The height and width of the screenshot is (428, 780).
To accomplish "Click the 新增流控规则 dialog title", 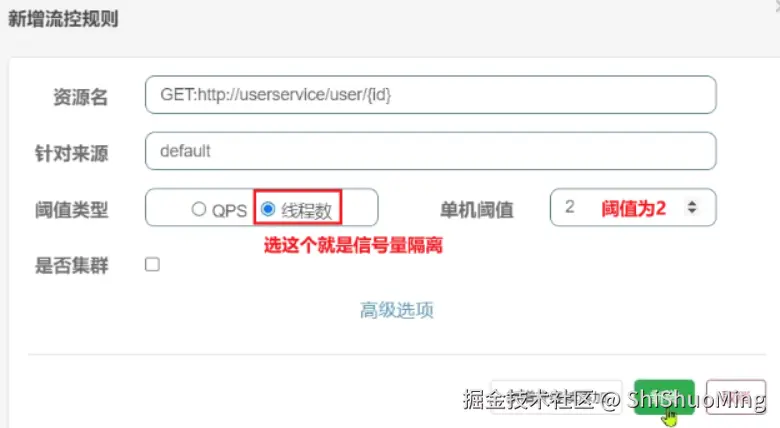I will click(63, 19).
